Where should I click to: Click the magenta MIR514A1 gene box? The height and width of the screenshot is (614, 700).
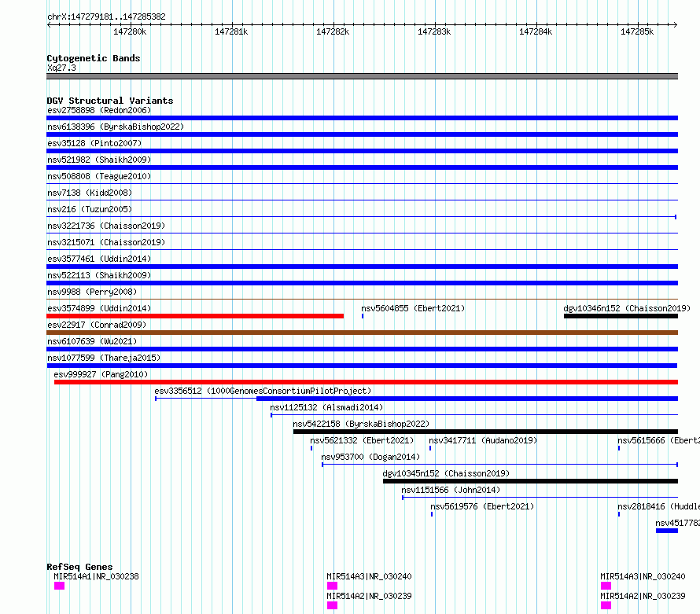(59, 586)
